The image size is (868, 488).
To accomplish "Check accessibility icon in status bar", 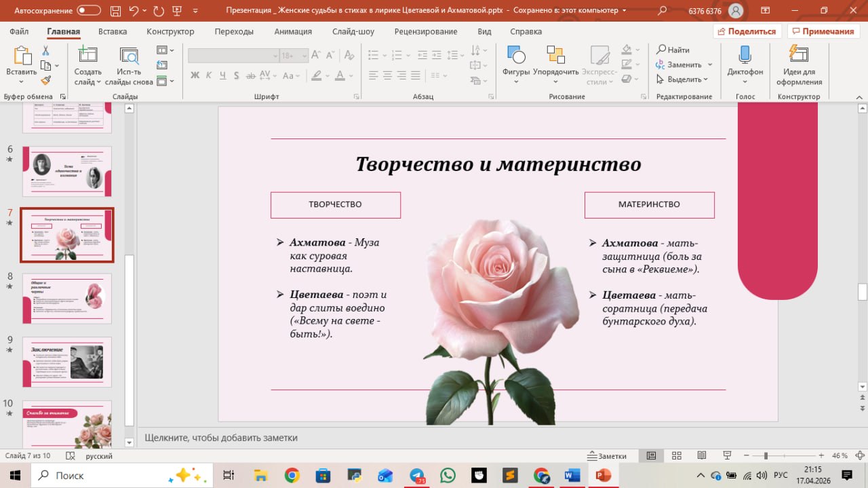I will click(69, 456).
